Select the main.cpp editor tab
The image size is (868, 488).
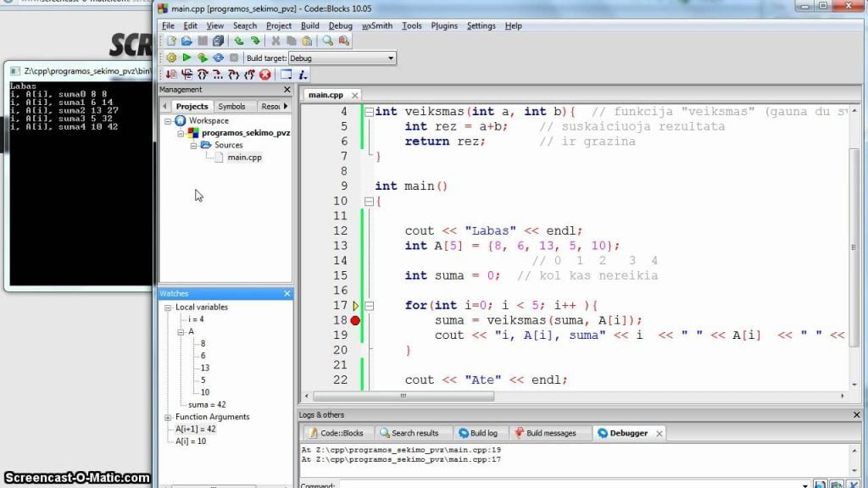point(325,95)
